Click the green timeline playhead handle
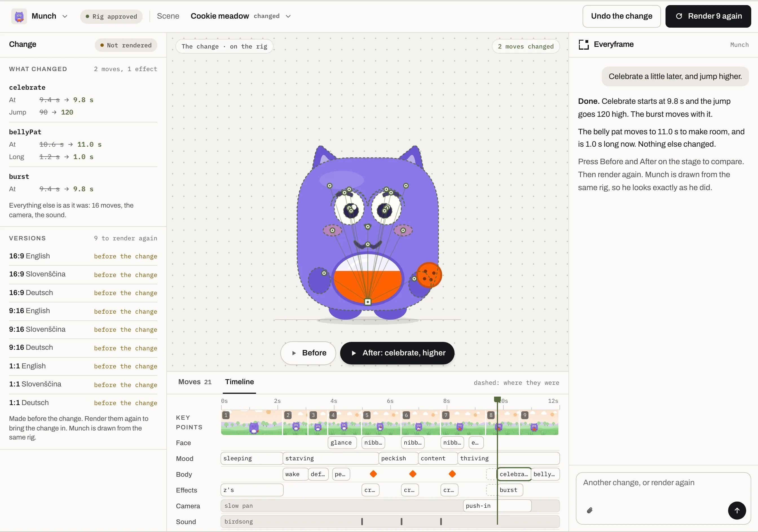Screen dimensions: 758x532 point(497,400)
